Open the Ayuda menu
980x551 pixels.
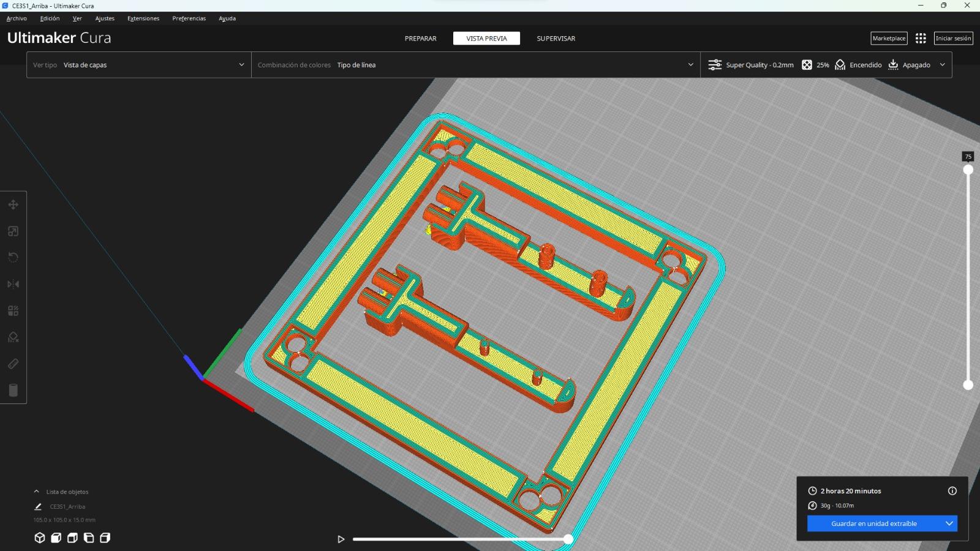[x=227, y=18]
